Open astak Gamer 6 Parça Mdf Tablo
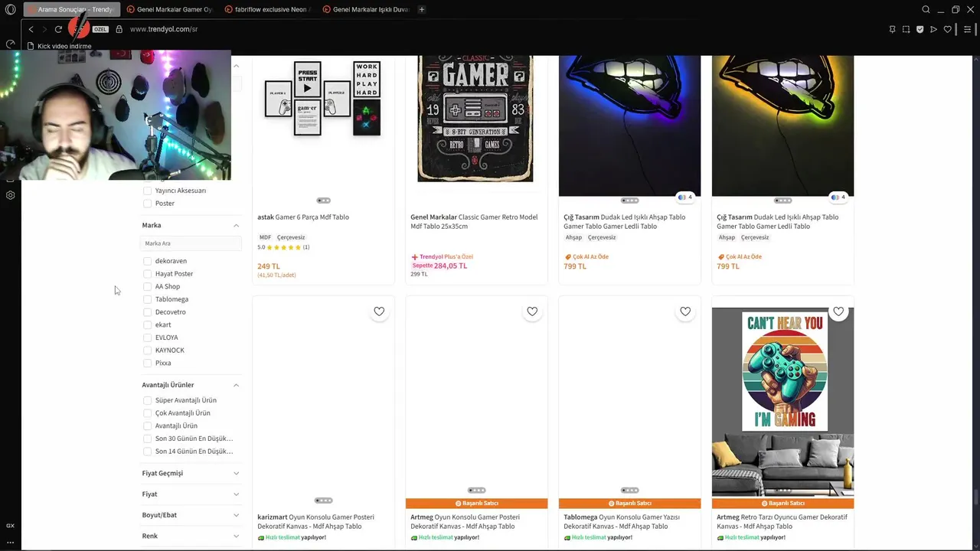Image resolution: width=980 pixels, height=551 pixels. click(x=303, y=217)
